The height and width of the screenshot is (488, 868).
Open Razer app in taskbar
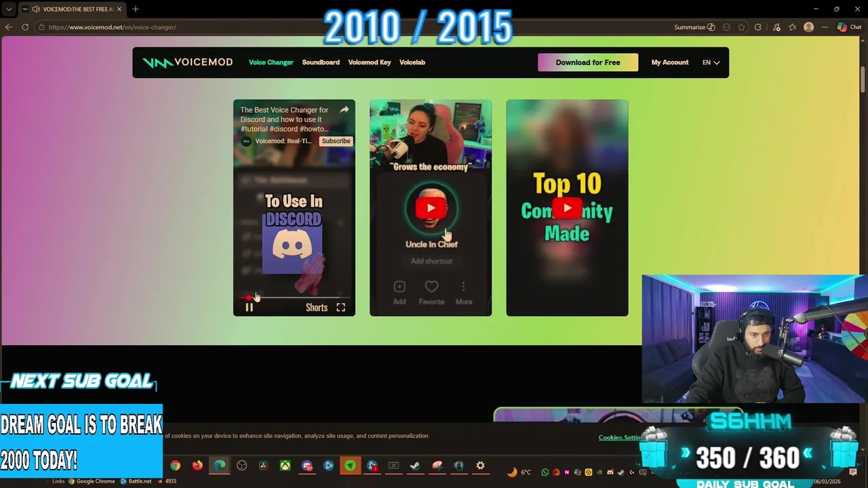pyautogui.click(x=350, y=465)
